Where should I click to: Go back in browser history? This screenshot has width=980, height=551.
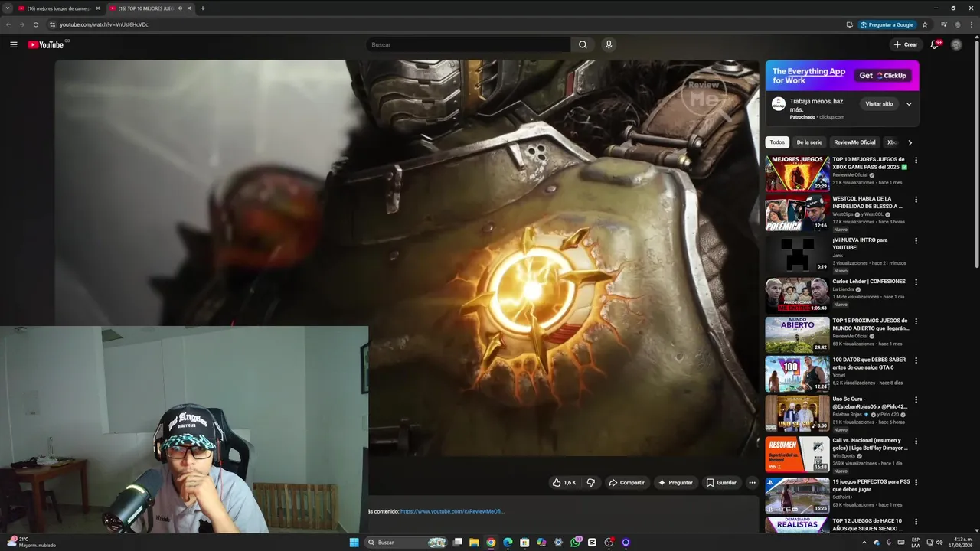tap(8, 24)
